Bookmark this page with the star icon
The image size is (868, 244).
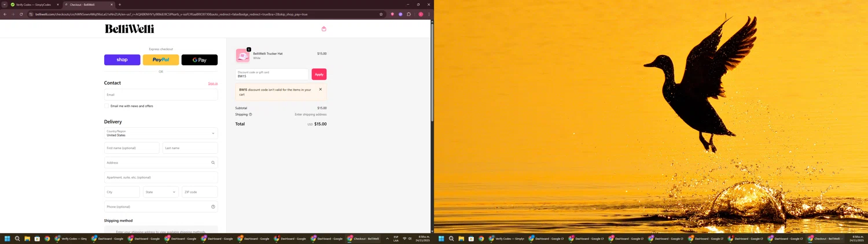(381, 14)
